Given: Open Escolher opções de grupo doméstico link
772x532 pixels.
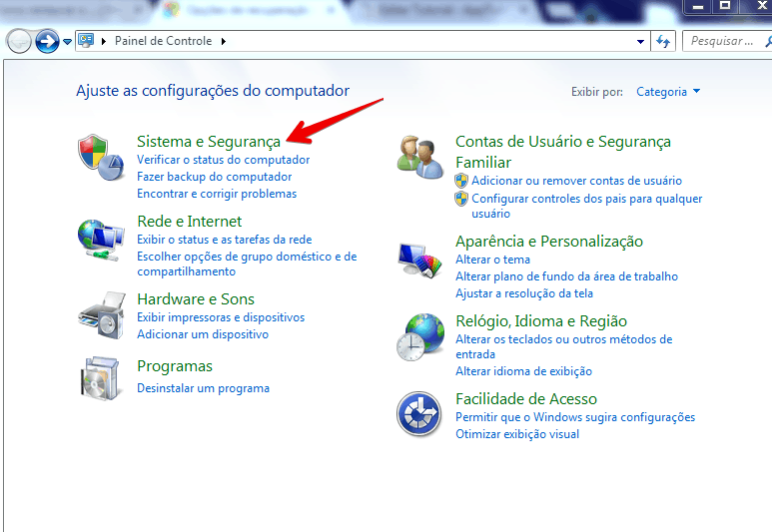Looking at the screenshot, I should point(247,264).
